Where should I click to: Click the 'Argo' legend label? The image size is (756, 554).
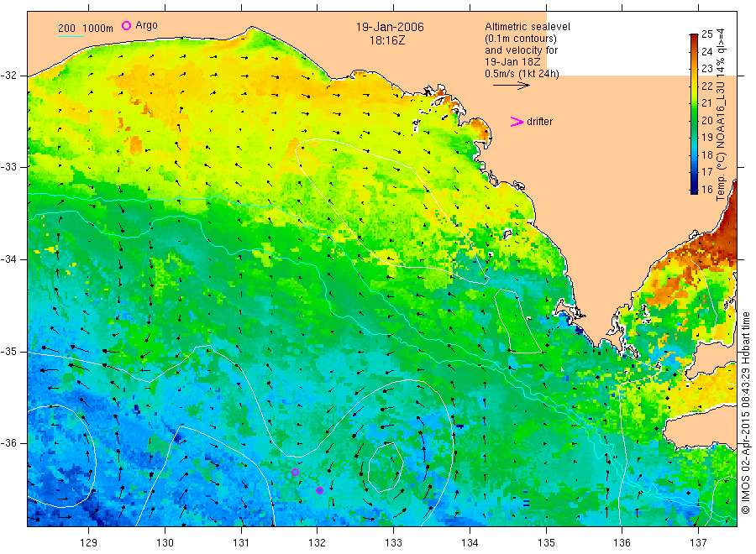[x=146, y=25]
